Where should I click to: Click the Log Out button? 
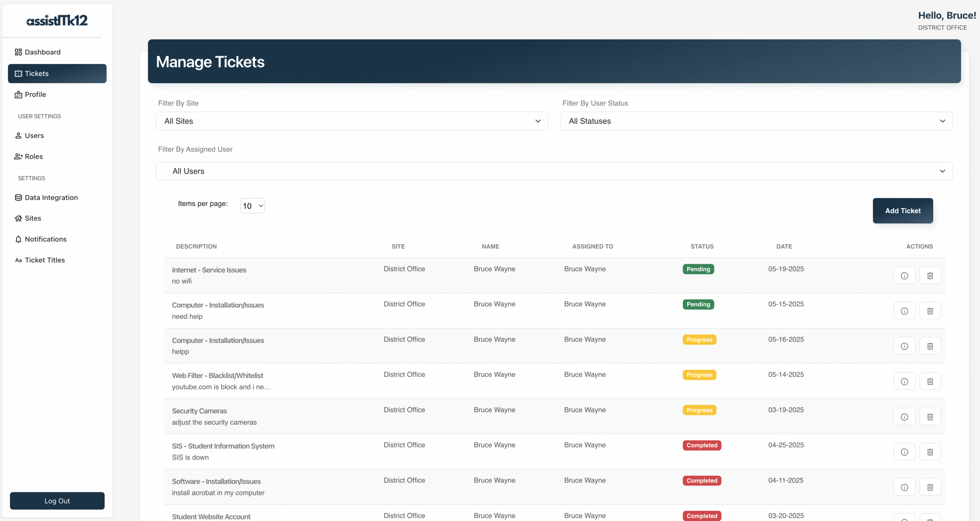click(x=57, y=501)
